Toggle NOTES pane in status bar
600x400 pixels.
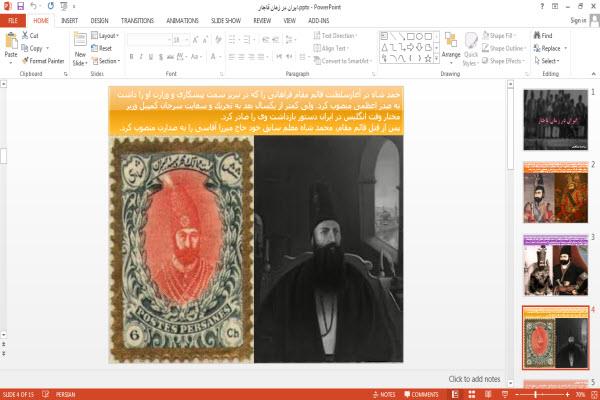(384, 394)
